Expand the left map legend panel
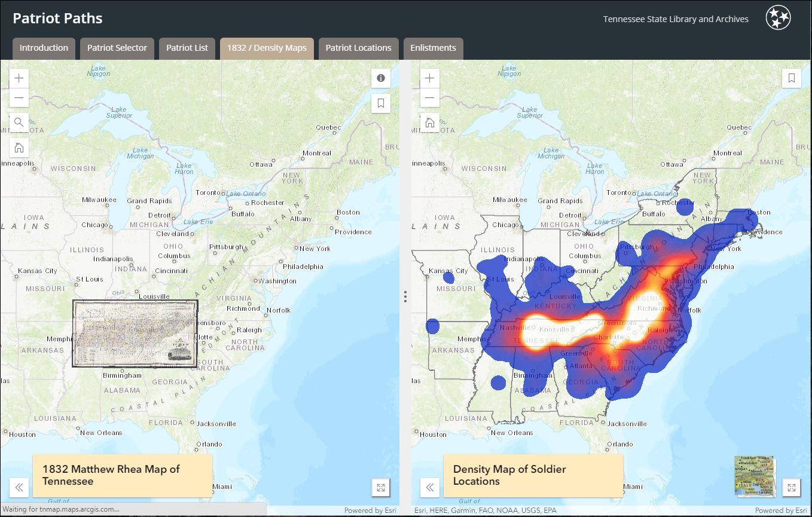This screenshot has height=517, width=812. (x=19, y=487)
